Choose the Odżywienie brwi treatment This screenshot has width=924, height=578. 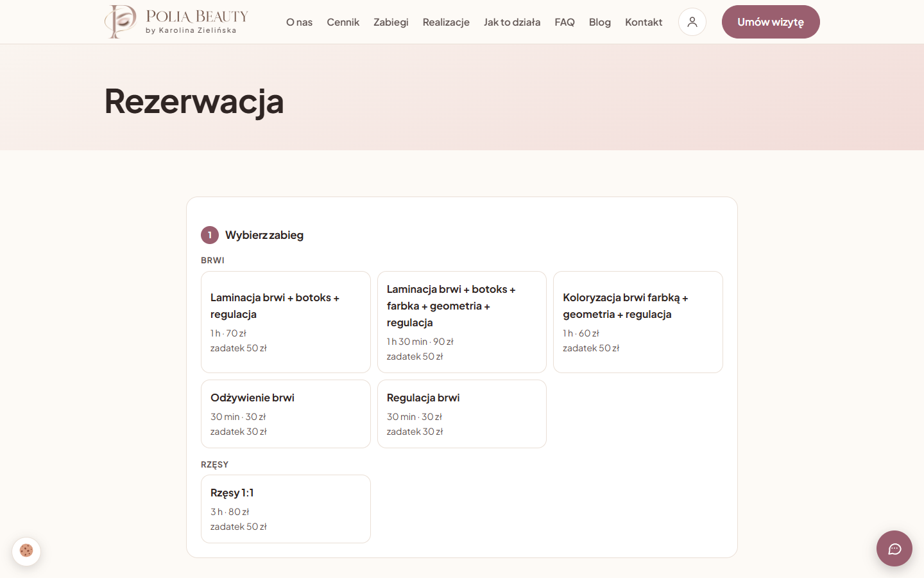[x=286, y=414]
